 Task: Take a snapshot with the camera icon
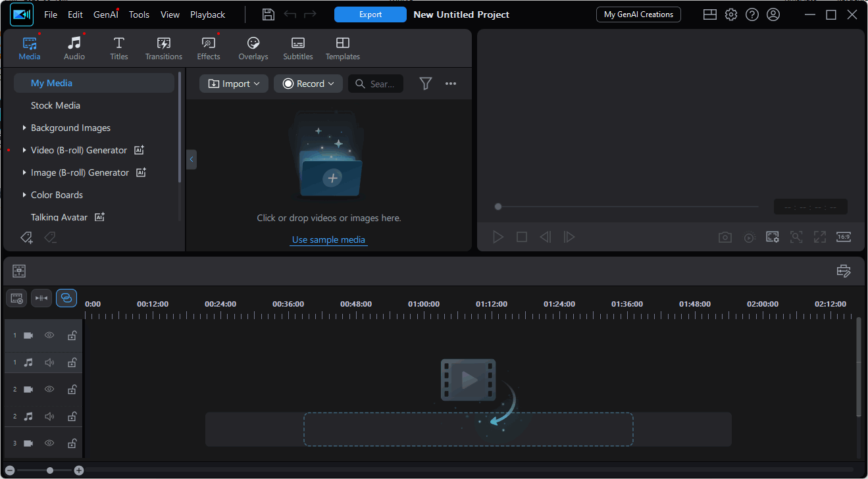pyautogui.click(x=725, y=238)
